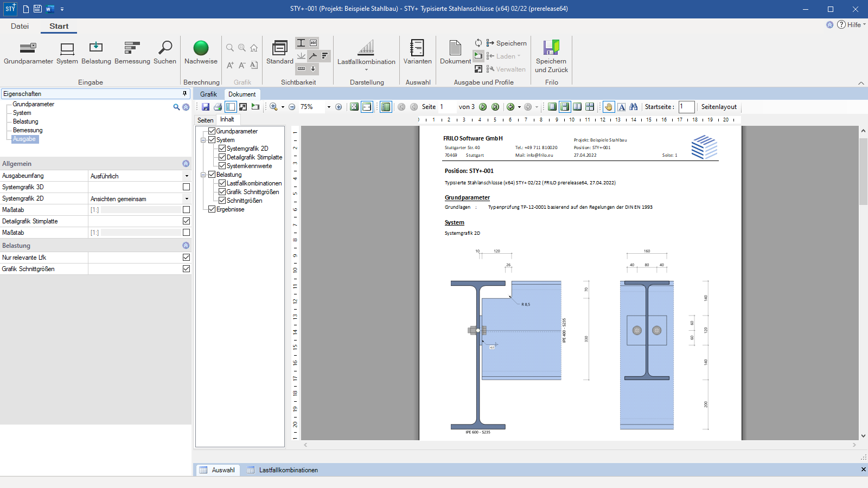Open the Lastfallkombinationen bottom tab
This screenshot has width=868, height=488.
click(283, 470)
